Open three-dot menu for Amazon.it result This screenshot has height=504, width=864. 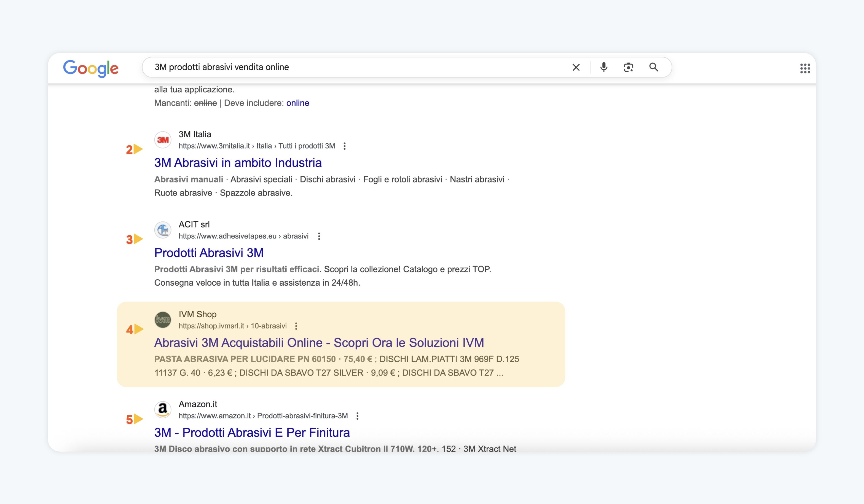pyautogui.click(x=357, y=416)
